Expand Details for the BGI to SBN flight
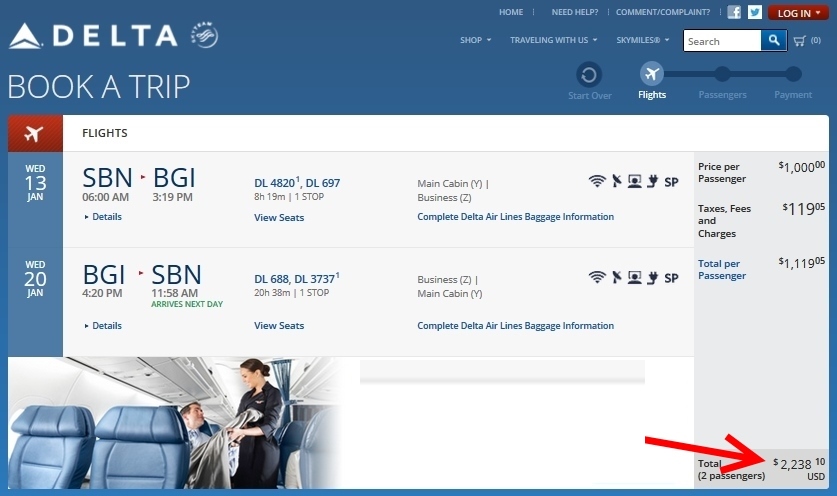 point(104,326)
